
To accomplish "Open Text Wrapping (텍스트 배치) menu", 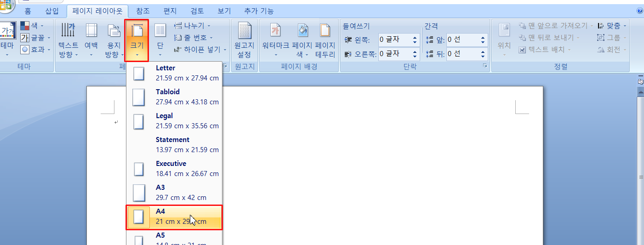I will tap(545, 49).
